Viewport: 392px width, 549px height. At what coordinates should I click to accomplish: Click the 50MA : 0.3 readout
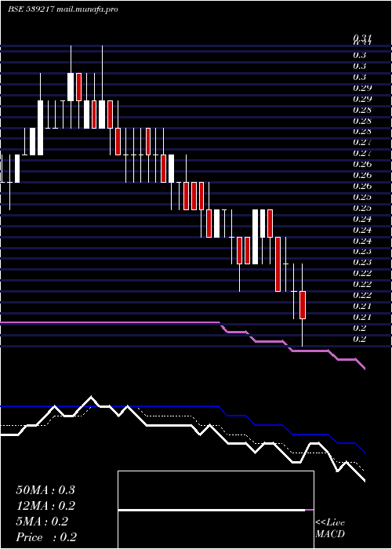pos(45,490)
